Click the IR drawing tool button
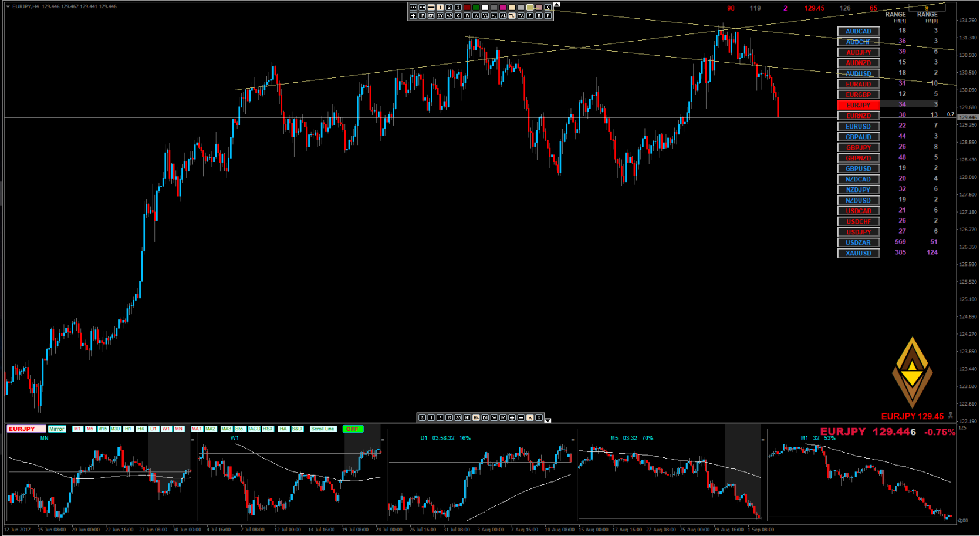The image size is (980, 536). [x=422, y=16]
